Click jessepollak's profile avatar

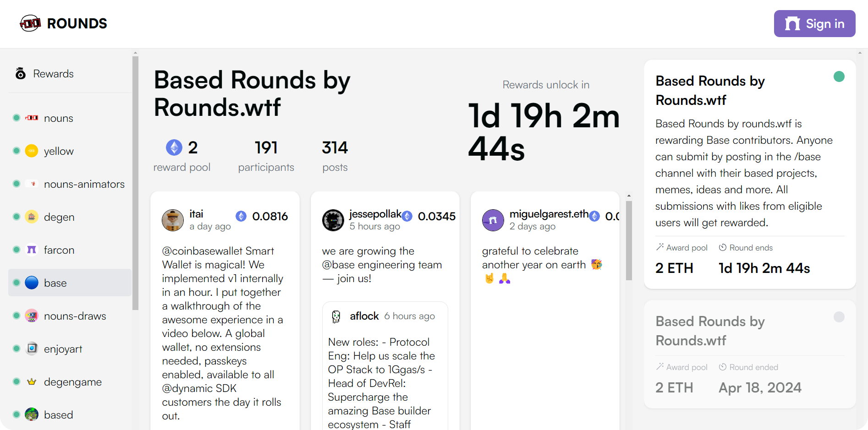333,220
